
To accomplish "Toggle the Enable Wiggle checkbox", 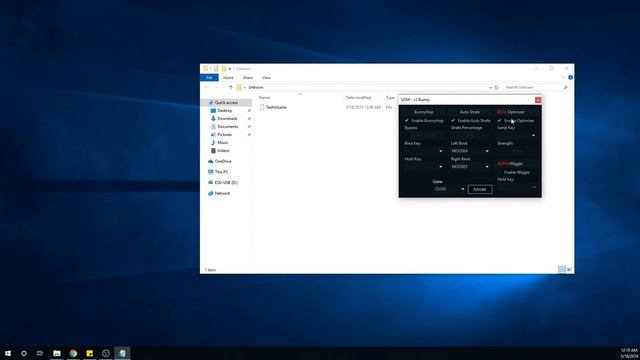I will tap(500, 172).
